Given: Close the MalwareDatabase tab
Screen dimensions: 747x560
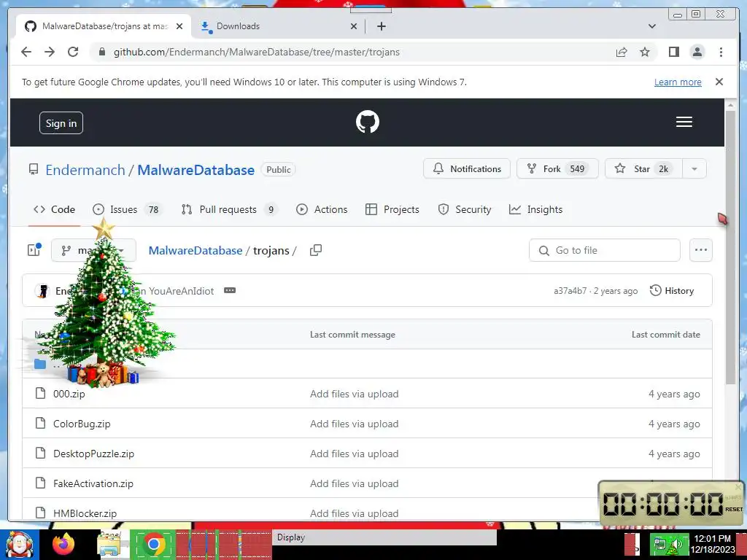Looking at the screenshot, I should tap(179, 26).
